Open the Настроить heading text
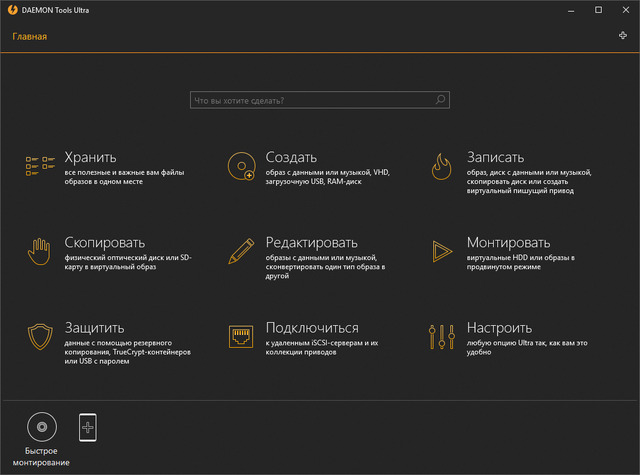This screenshot has height=475, width=640. point(499,327)
